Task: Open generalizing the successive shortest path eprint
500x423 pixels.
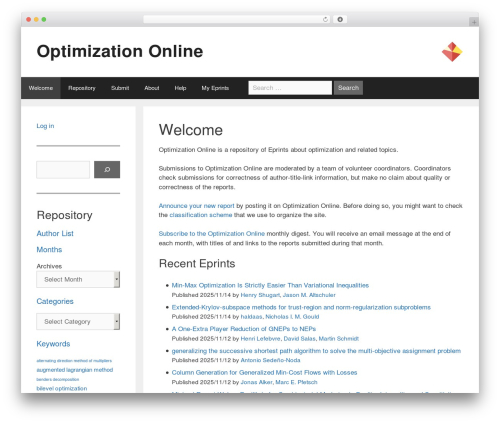Action: pyautogui.click(x=316, y=351)
